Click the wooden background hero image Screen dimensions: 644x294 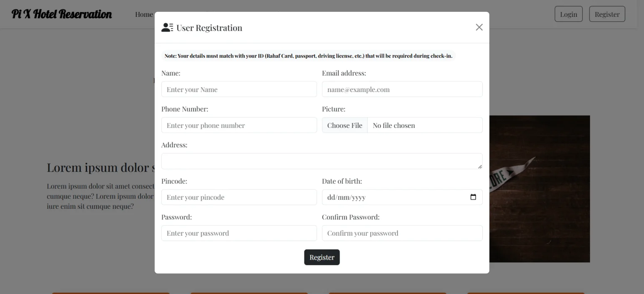click(x=540, y=189)
